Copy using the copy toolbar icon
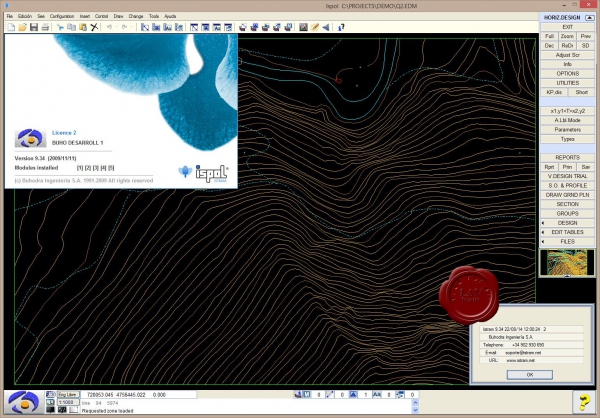The height and width of the screenshot is (418, 600). [x=72, y=27]
